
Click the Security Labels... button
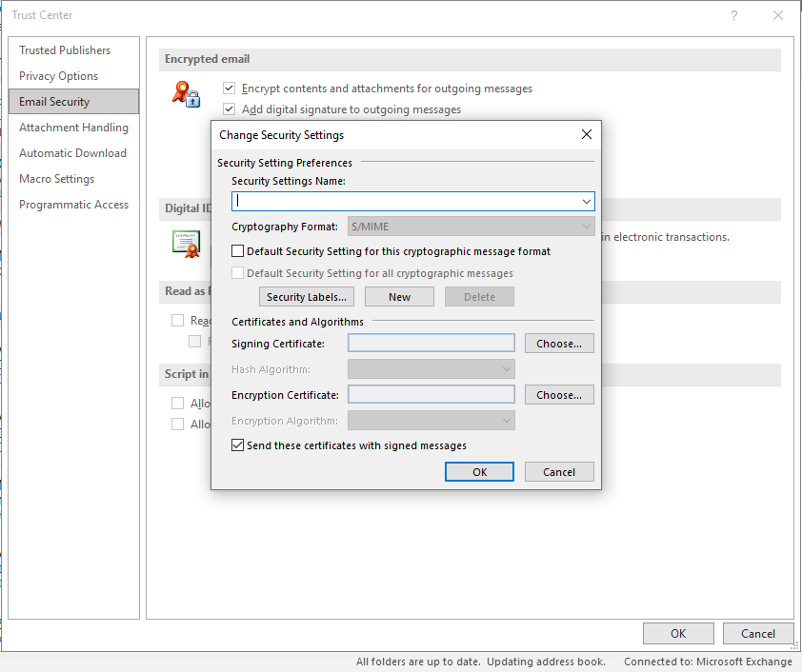(307, 297)
